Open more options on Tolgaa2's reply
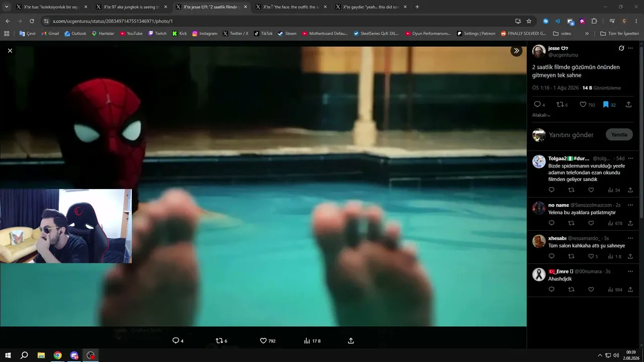The image size is (644, 362). coord(630,158)
